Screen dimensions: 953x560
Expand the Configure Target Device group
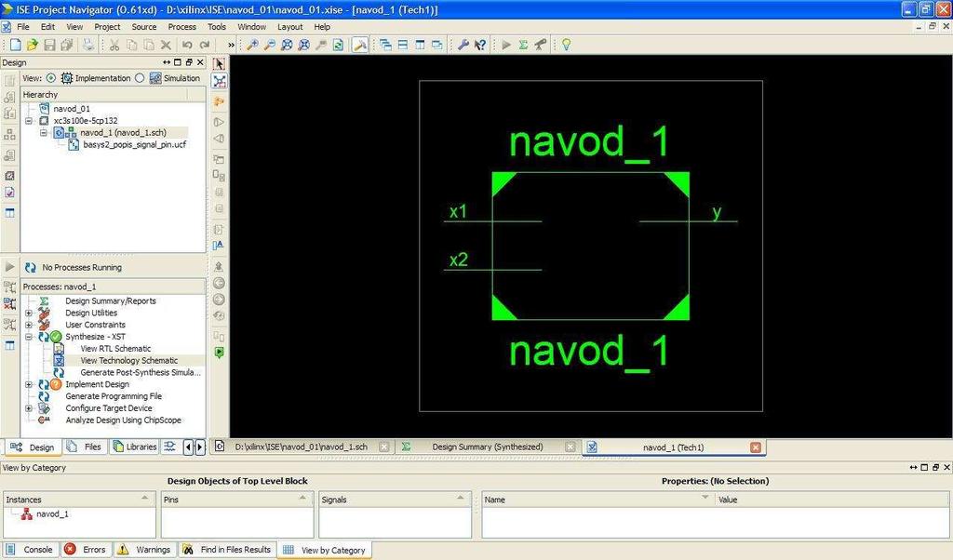pos(29,408)
